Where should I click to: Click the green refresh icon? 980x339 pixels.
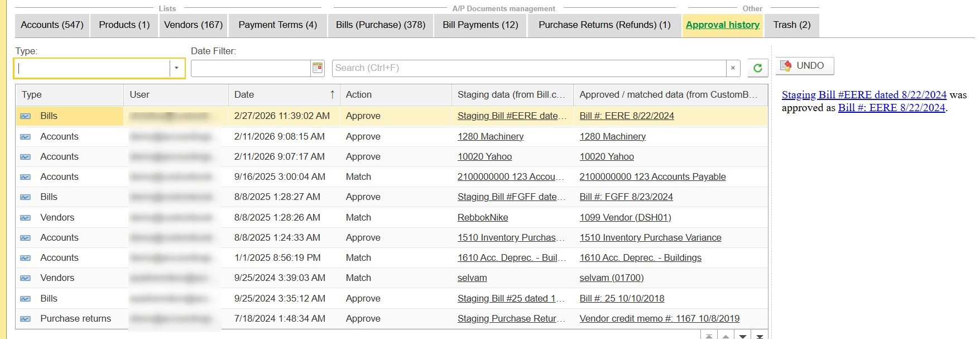pos(757,68)
